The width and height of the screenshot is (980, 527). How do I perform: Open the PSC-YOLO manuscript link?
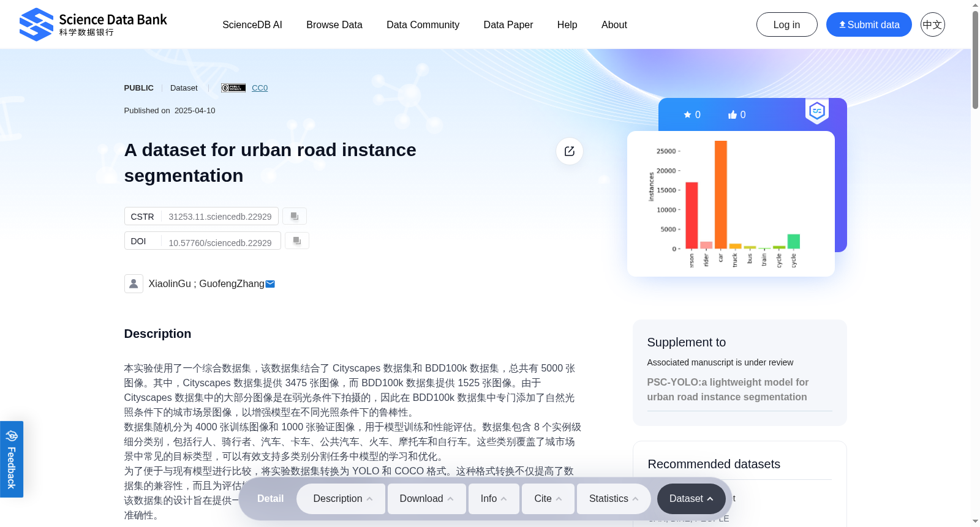tap(728, 389)
